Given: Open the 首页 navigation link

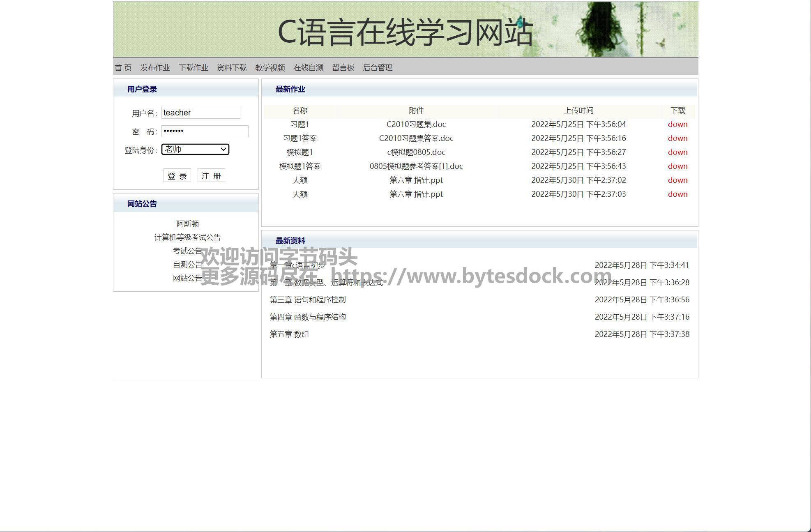Looking at the screenshot, I should pos(123,68).
